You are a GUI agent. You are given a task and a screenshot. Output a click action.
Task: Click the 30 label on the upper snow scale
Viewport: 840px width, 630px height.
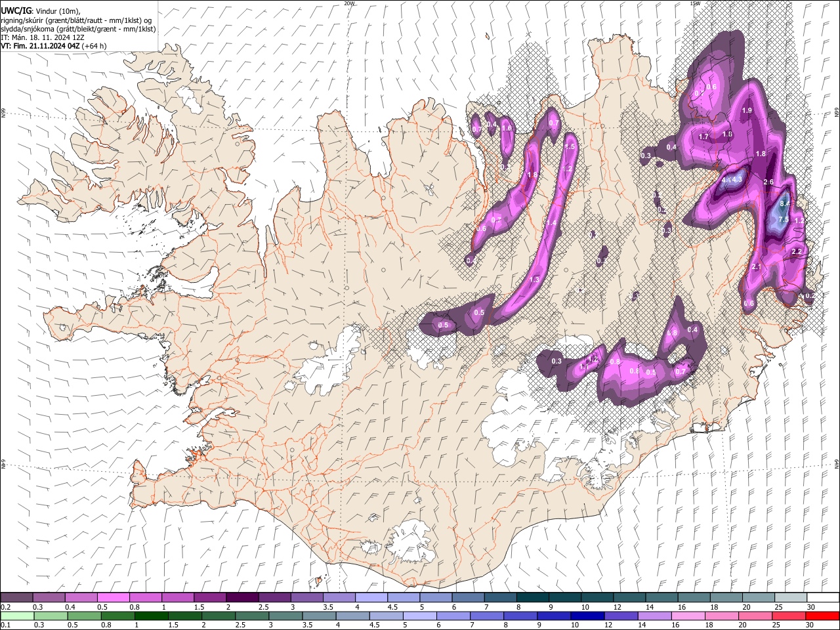click(811, 607)
